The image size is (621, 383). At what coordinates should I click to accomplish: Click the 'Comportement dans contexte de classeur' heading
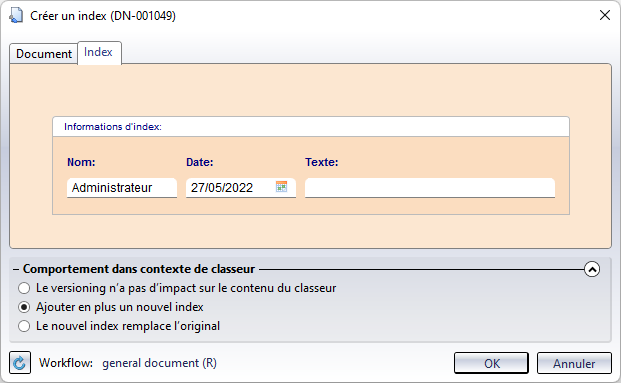(x=139, y=269)
